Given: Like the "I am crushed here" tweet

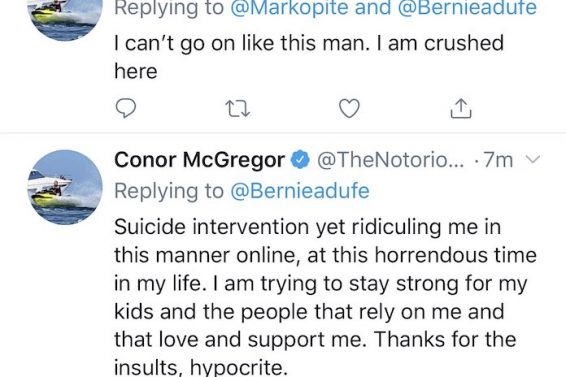Looking at the screenshot, I should coord(349,108).
